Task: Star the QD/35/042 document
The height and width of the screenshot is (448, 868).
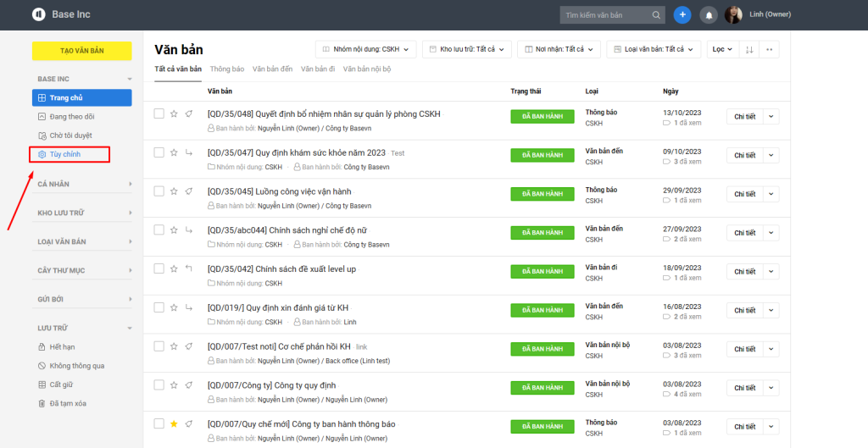Action: 174,268
